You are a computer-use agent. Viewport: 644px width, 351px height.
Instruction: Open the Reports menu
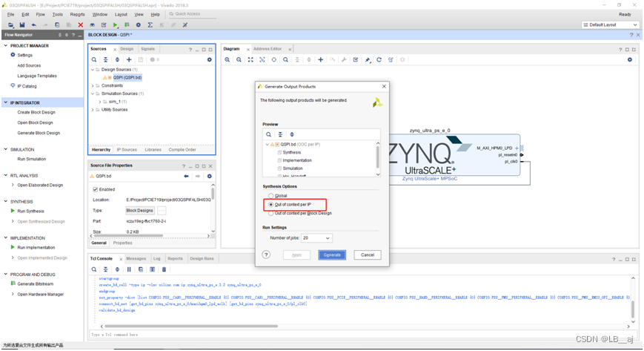(x=77, y=14)
